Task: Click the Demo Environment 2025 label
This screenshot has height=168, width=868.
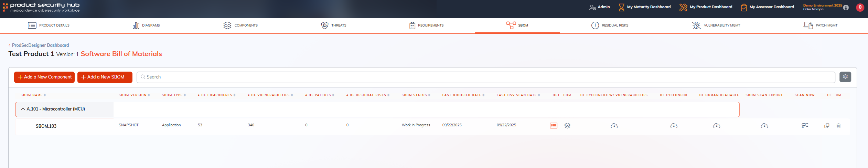Action: point(822,6)
